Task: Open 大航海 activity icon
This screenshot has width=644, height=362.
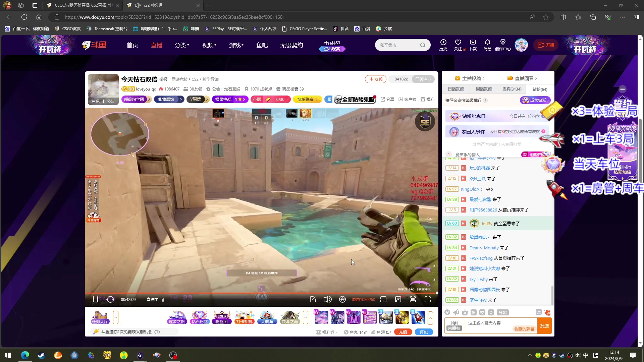Action: [x=267, y=317]
